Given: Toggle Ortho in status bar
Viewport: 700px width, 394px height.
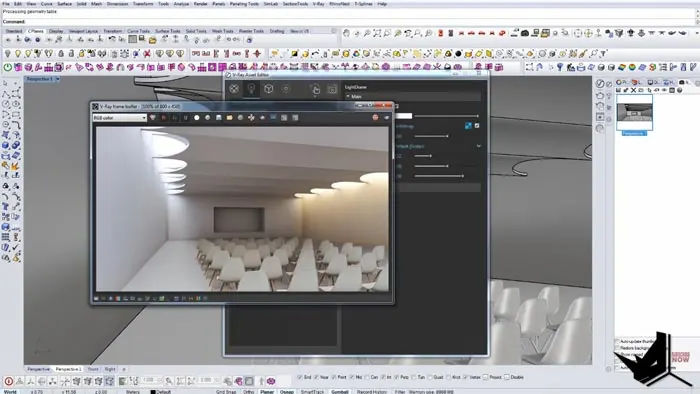Looking at the screenshot, I should pos(249,392).
